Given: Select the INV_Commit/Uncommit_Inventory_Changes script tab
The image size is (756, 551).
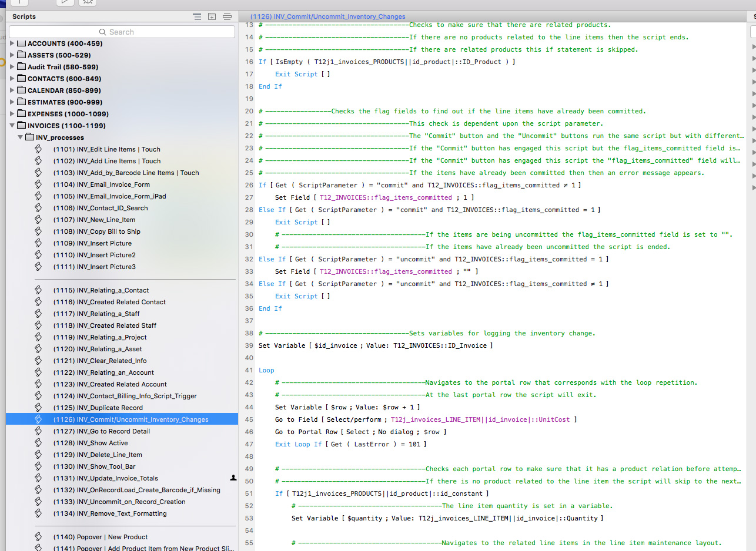Looking at the screenshot, I should (x=327, y=16).
